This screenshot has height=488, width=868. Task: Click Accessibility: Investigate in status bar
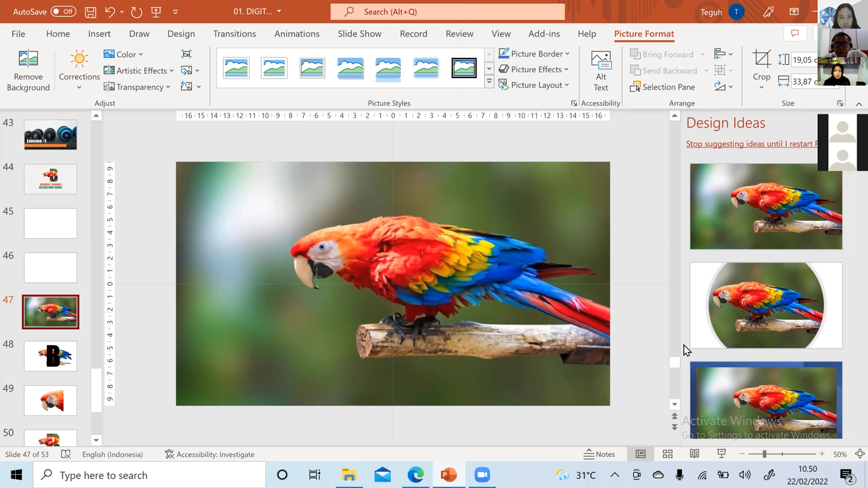(209, 454)
